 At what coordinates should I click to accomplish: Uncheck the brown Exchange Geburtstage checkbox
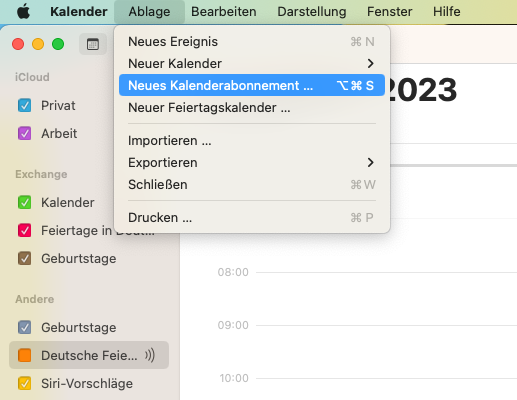(x=25, y=258)
